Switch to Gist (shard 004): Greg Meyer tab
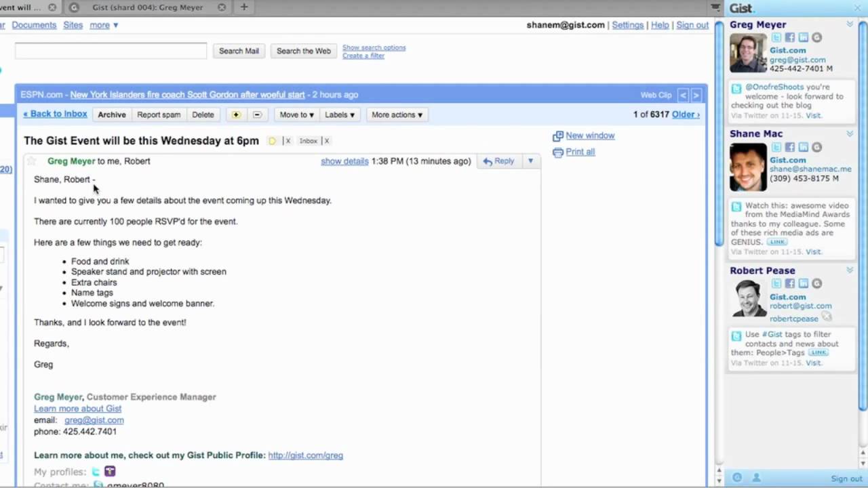 tap(147, 7)
